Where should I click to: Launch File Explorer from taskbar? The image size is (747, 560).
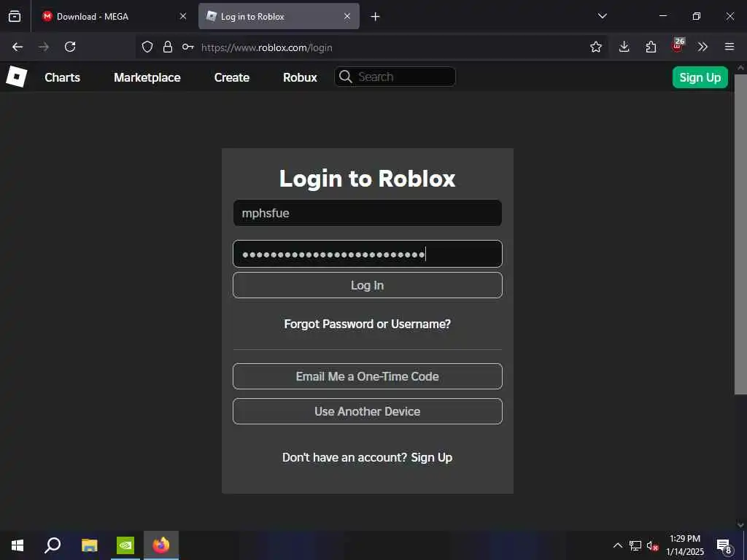89,545
